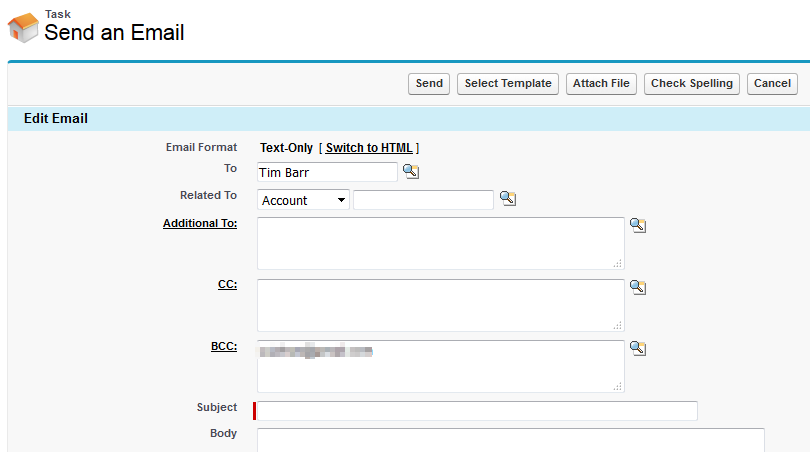This screenshot has height=452, width=810.
Task: Click the Select Template button
Action: point(508,84)
